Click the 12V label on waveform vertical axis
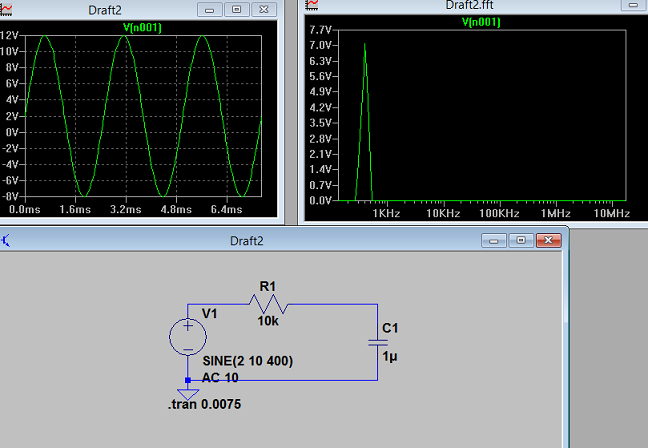This screenshot has height=448, width=648. (9, 36)
